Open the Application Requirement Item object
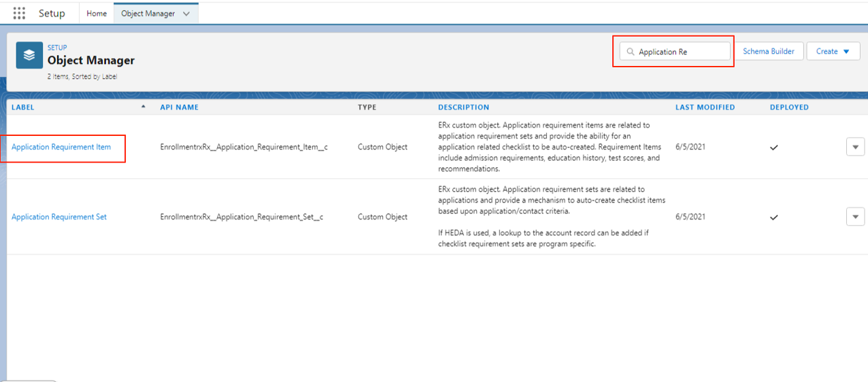868x382 pixels. pos(61,147)
